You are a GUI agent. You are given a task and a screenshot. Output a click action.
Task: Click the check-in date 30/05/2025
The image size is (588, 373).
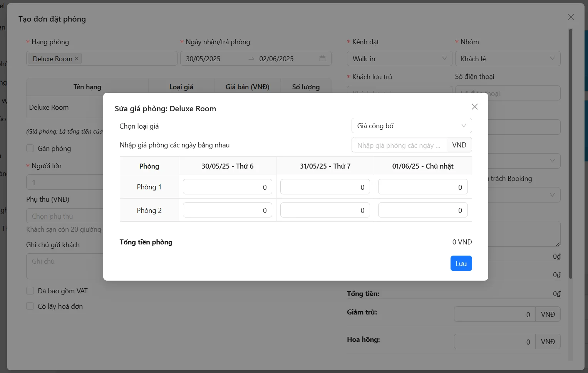click(x=203, y=59)
